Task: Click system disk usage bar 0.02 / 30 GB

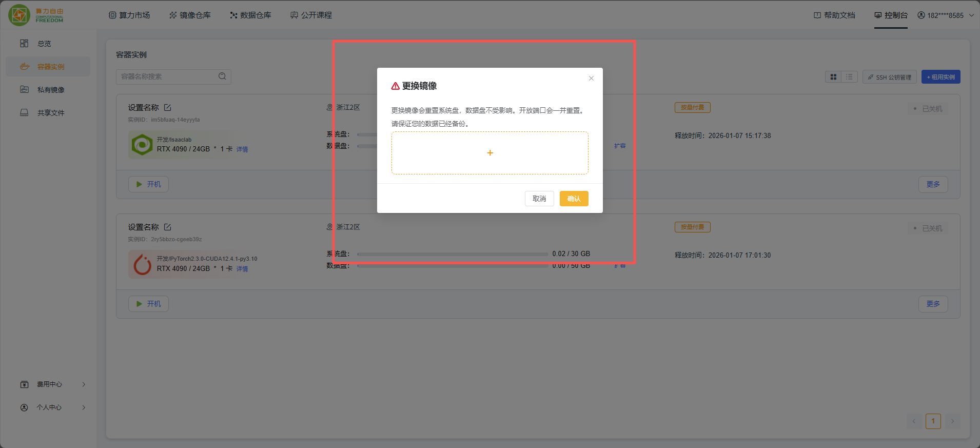Action: click(x=453, y=254)
